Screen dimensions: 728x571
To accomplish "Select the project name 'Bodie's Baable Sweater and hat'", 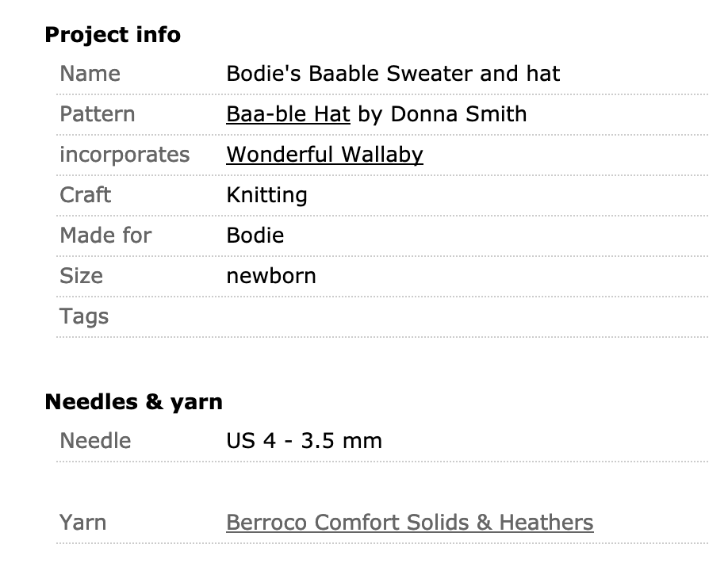I will coord(393,74).
